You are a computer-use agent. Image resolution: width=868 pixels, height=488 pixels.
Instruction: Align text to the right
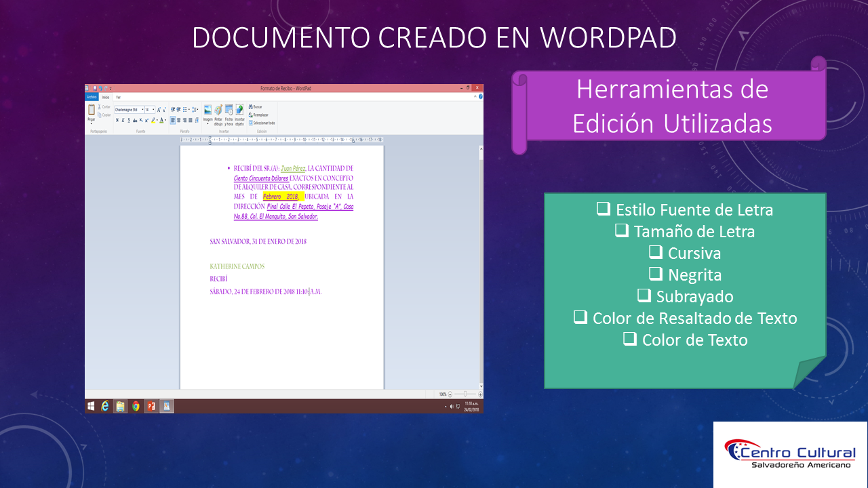pos(184,120)
